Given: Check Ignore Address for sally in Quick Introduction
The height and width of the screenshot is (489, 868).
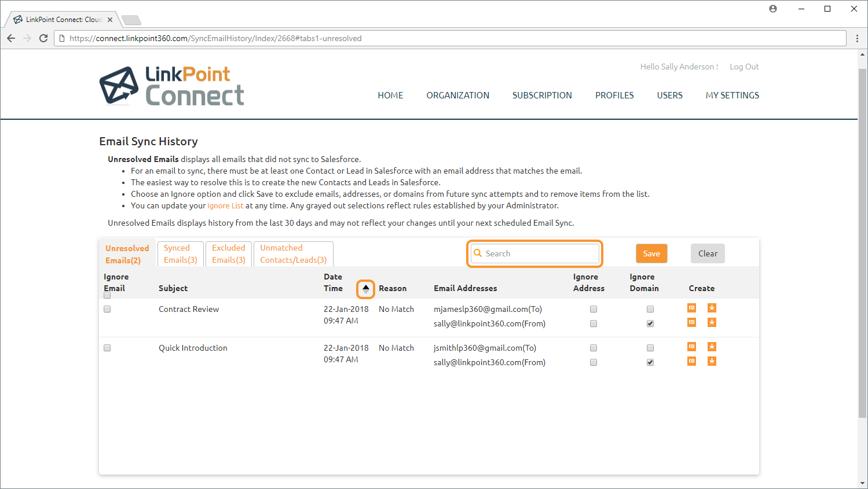Looking at the screenshot, I should (594, 362).
